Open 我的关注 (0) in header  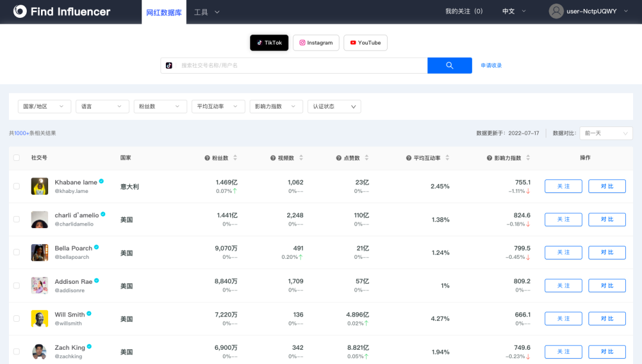(464, 11)
